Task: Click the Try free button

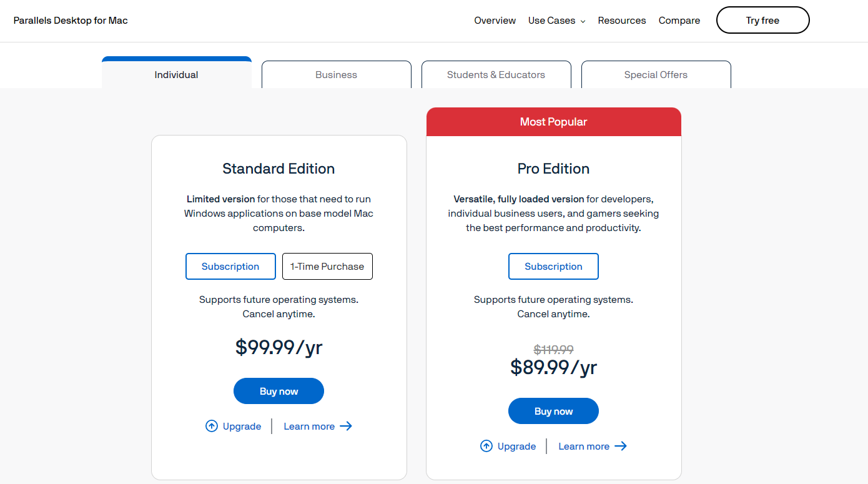Action: pos(762,20)
